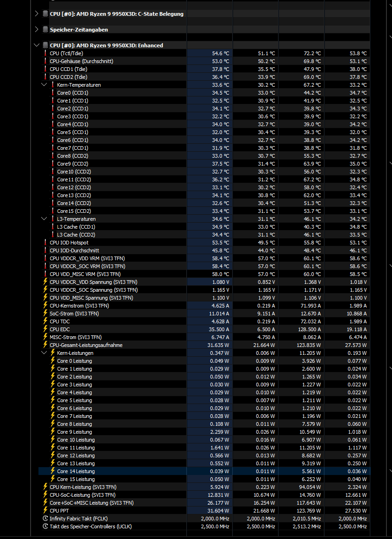Select CPU VDDCR_SOC Spannung row

point(204,290)
